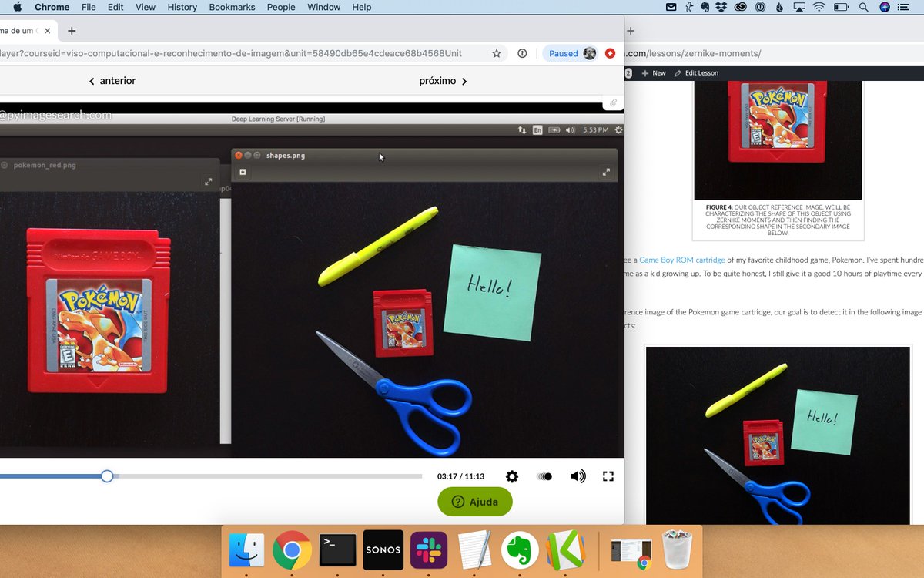Viewport: 924px width, 578px height.
Task: Click the mail icon in menu bar
Action: coord(671,7)
